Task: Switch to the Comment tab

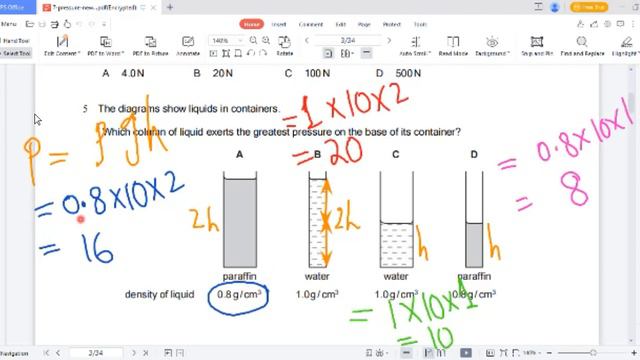Action: tap(311, 24)
